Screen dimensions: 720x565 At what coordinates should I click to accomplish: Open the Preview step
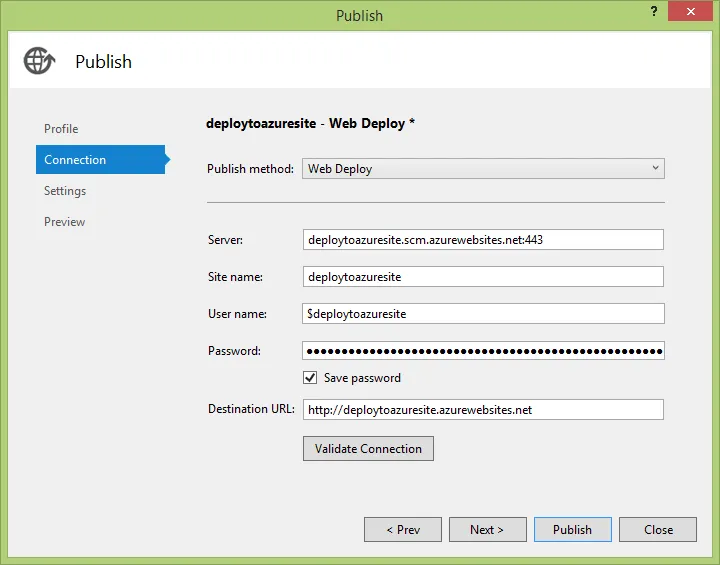(64, 222)
